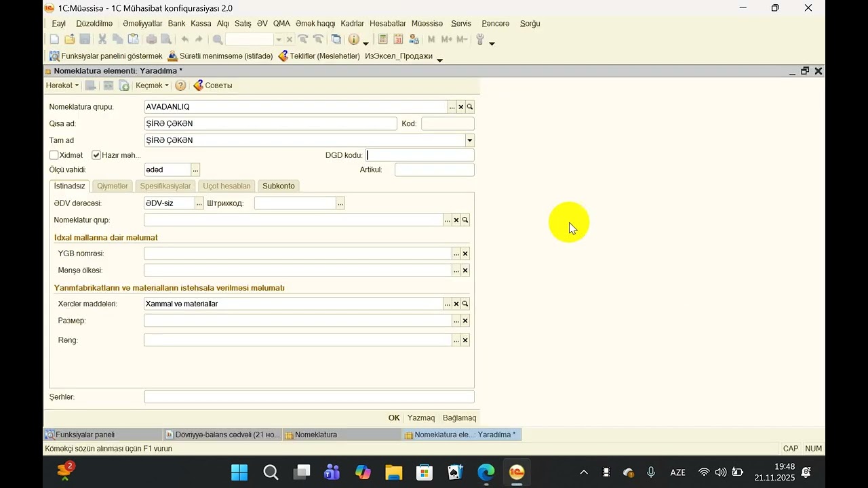Click the magnifier search icon in main toolbar

218,39
